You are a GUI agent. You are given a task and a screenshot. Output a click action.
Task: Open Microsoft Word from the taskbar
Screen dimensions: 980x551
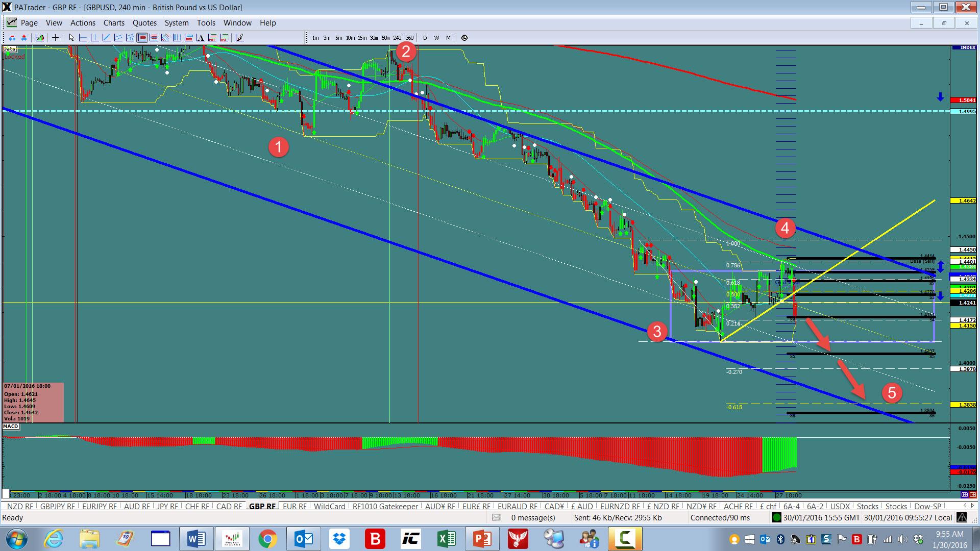196,539
